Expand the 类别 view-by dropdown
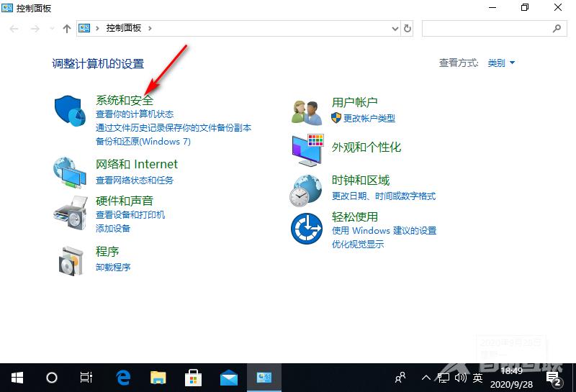The width and height of the screenshot is (576, 392). (x=501, y=63)
